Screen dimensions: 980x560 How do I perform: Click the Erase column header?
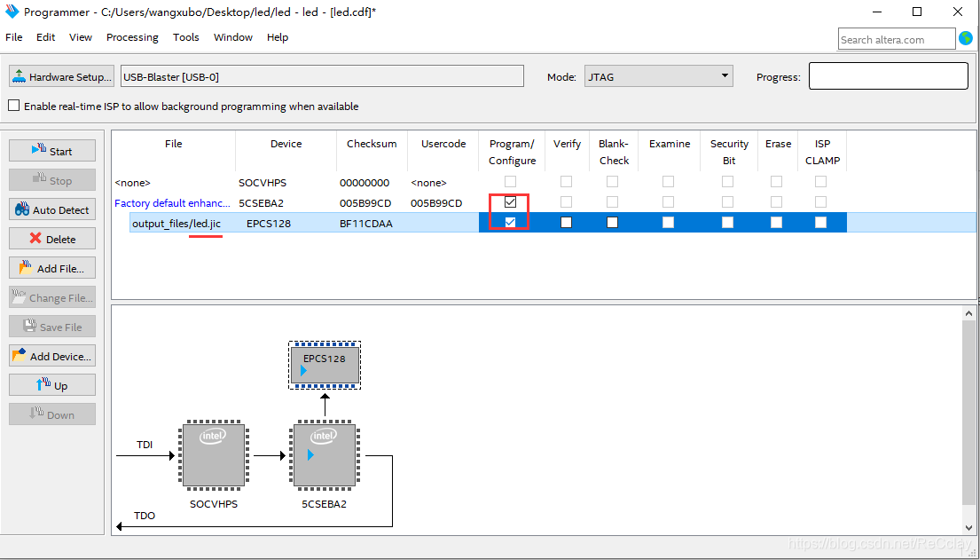(x=778, y=143)
